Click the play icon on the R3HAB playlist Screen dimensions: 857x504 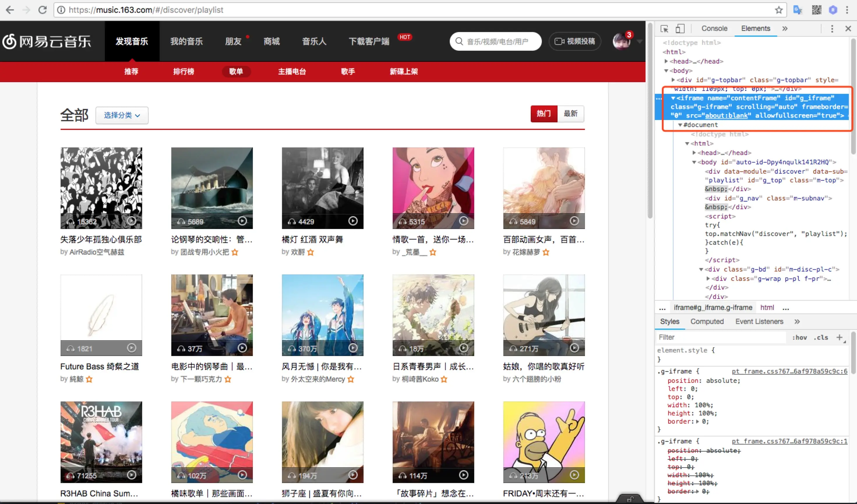pos(131,475)
